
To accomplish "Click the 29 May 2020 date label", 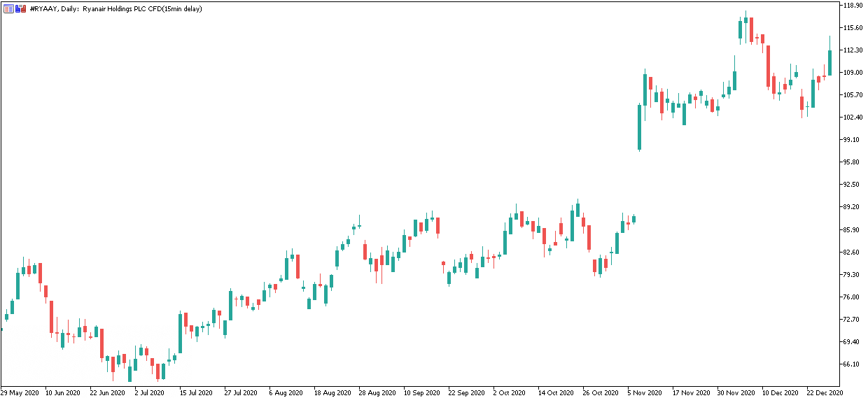I will click(20, 392).
